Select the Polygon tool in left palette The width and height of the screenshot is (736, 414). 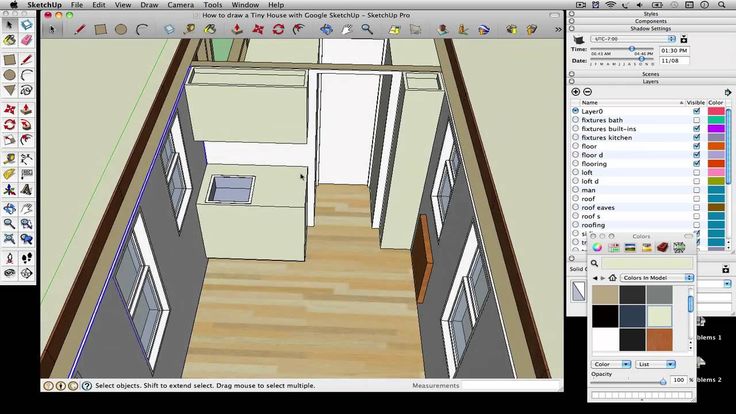pyautogui.click(x=9, y=90)
